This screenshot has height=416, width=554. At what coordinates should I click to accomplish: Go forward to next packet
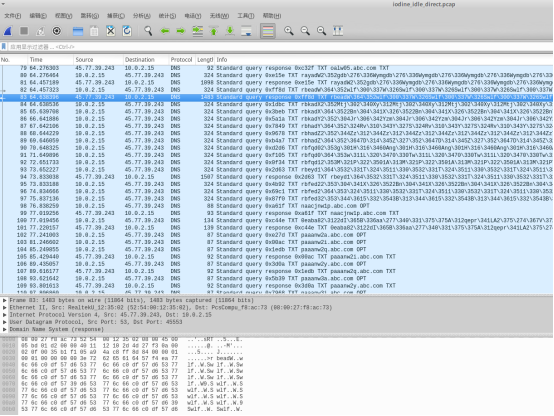181,31
